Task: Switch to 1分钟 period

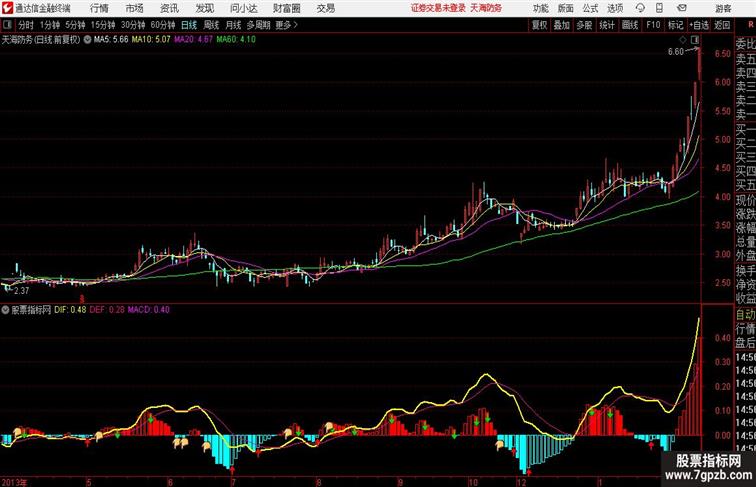Action: (50, 25)
